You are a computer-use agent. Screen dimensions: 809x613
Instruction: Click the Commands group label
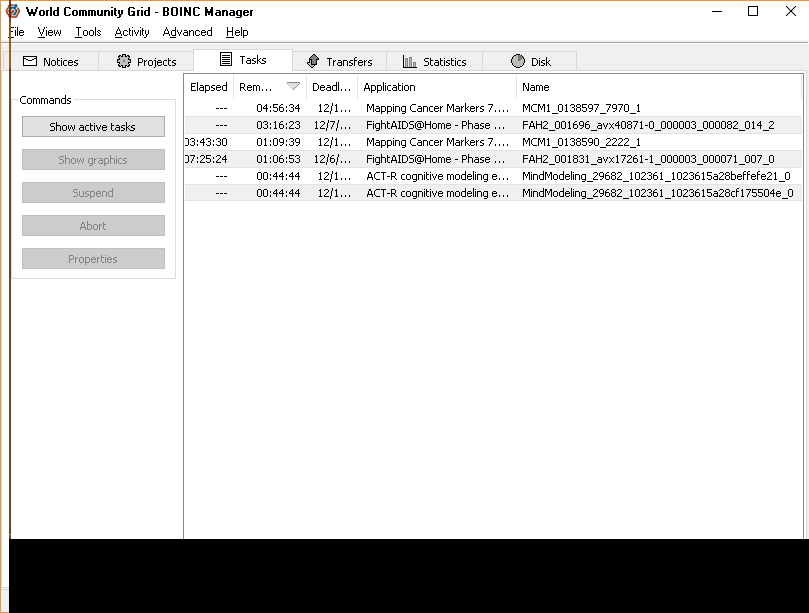45,100
